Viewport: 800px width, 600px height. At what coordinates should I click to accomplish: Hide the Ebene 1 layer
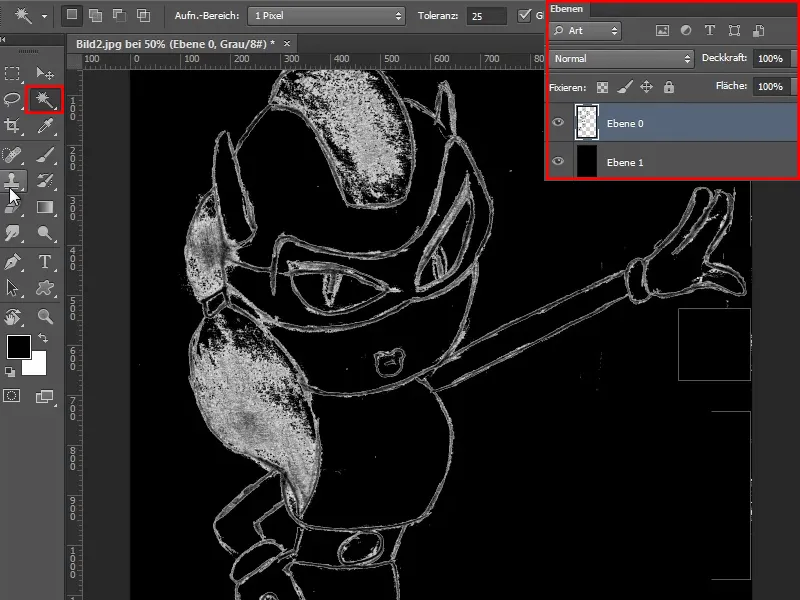[x=558, y=161]
